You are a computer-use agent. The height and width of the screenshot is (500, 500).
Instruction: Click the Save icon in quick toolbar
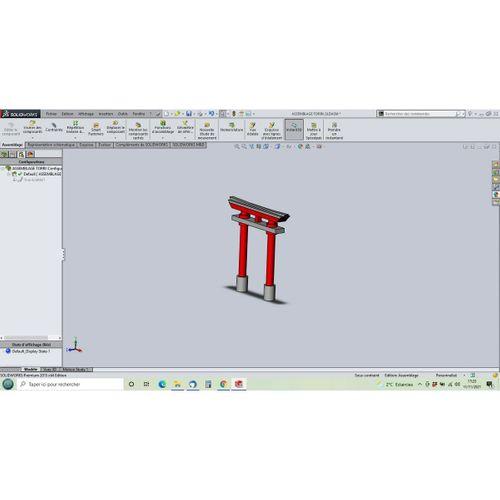click(x=189, y=114)
